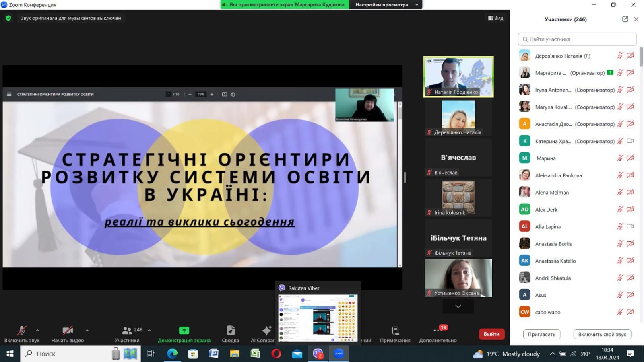The height and width of the screenshot is (362, 644).
Task: Click the Найти участника search field
Action: 577,39
